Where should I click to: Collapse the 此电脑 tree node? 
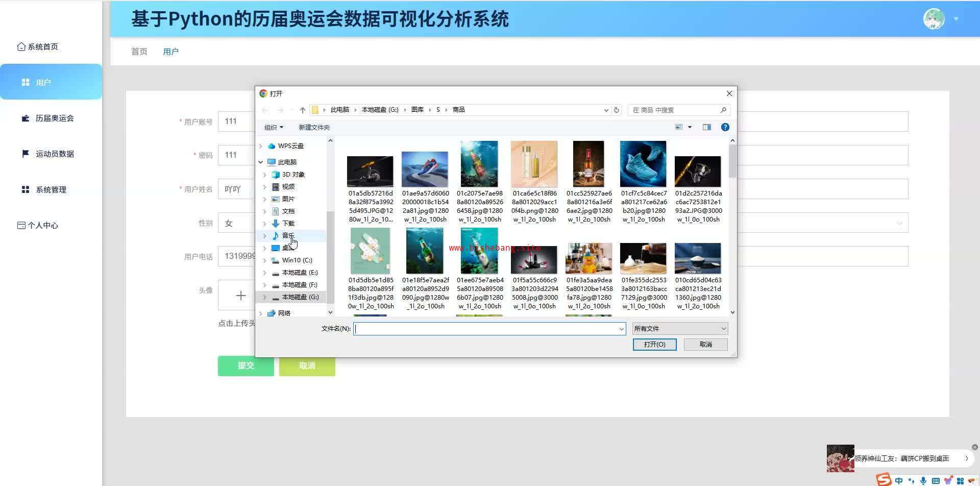(261, 162)
